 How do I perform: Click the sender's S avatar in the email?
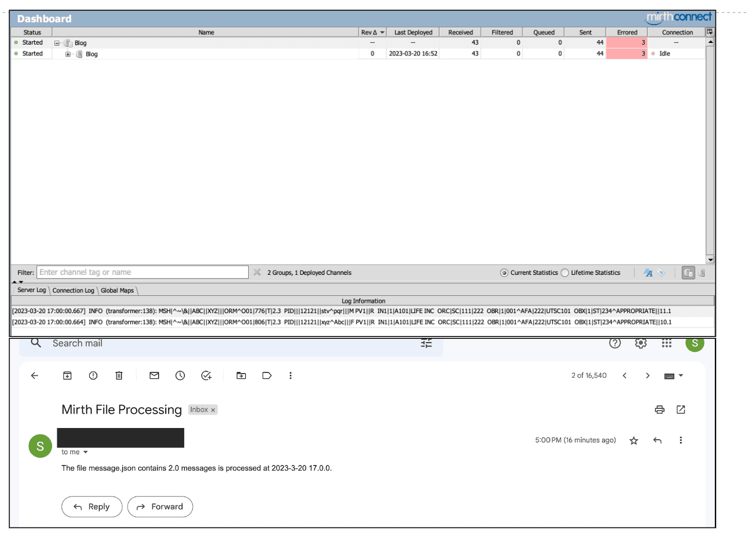(x=40, y=446)
